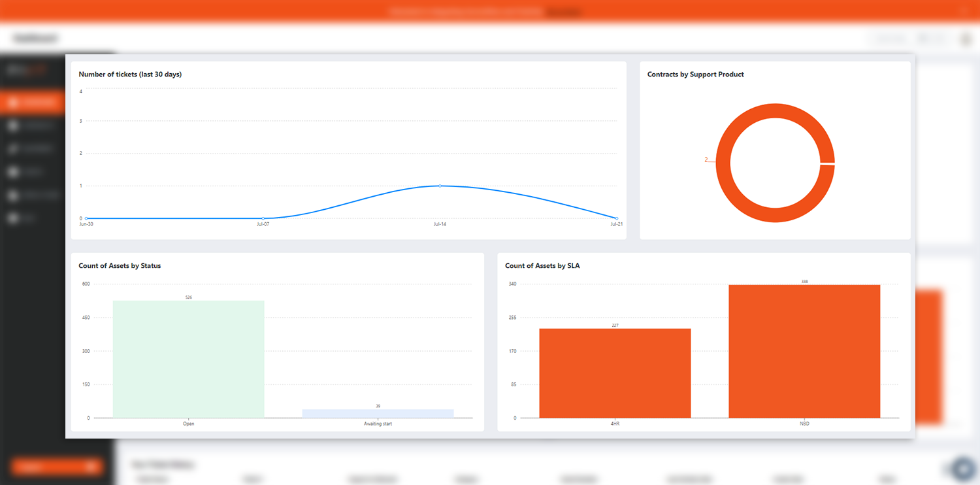Click the '255' y-axis label in SLA chart
The image size is (980, 485).
point(512,318)
